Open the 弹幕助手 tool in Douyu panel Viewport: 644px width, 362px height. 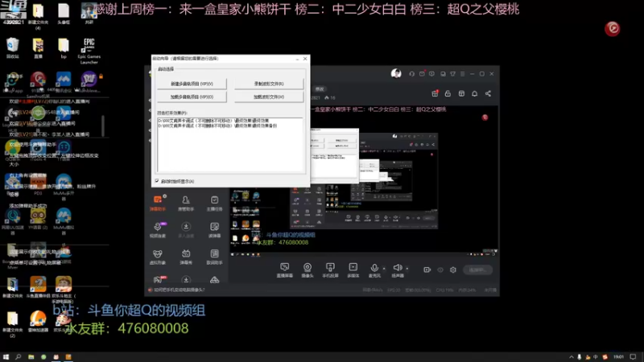(158, 204)
